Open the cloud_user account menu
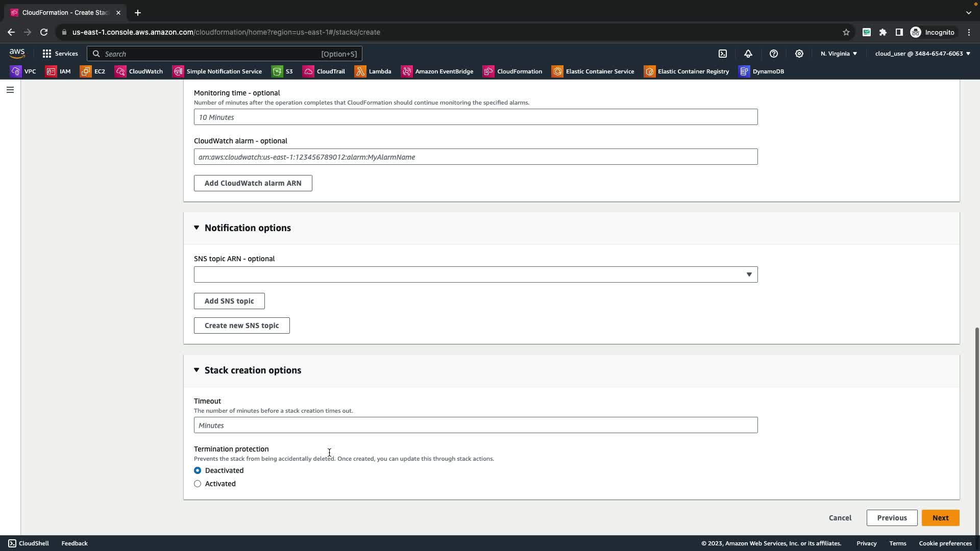The height and width of the screenshot is (551, 980). coord(922,54)
